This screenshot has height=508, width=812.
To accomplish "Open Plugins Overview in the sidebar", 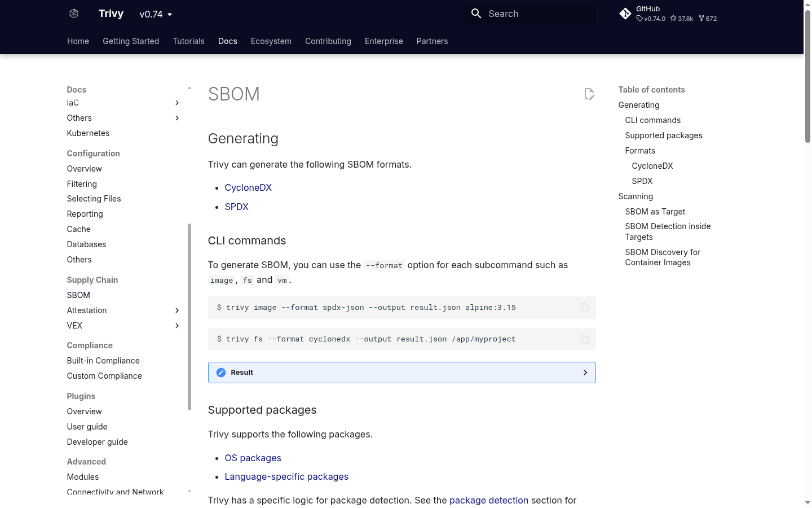I will tap(85, 411).
